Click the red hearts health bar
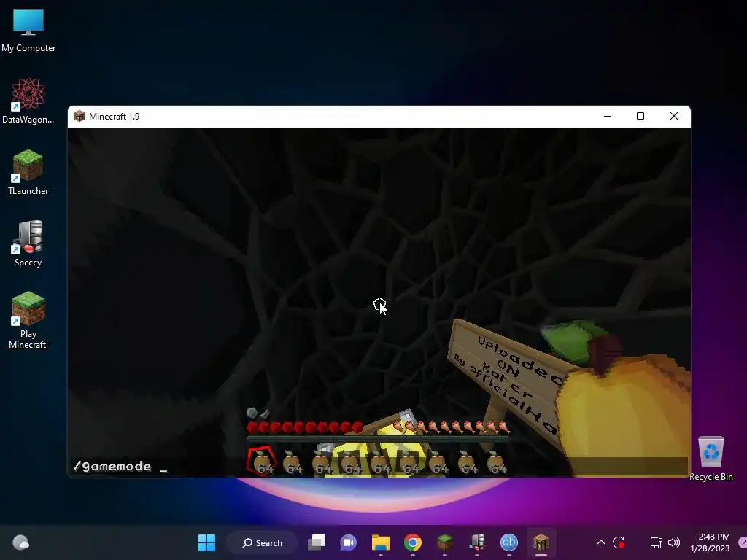 pyautogui.click(x=305, y=427)
